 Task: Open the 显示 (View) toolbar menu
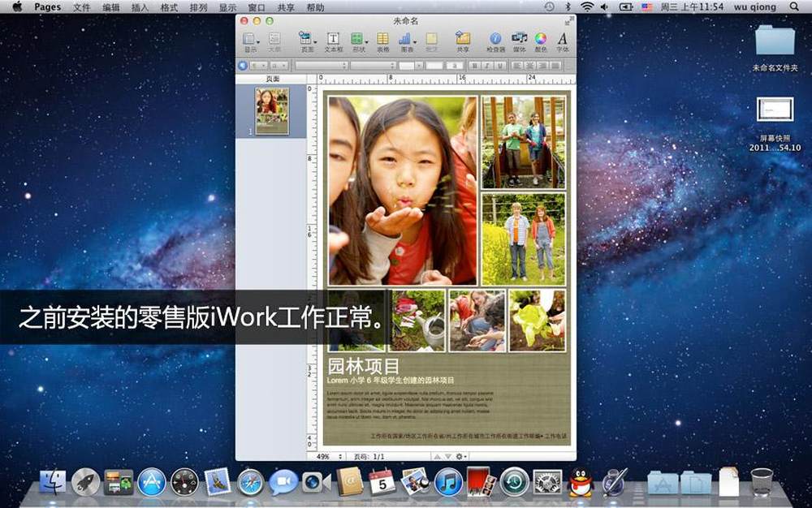click(251, 42)
